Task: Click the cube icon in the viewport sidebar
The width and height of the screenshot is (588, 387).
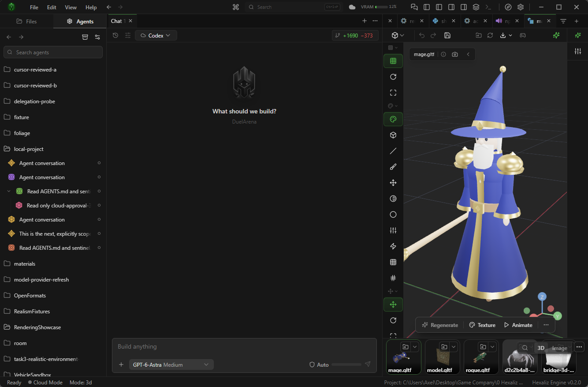Action: (393, 135)
